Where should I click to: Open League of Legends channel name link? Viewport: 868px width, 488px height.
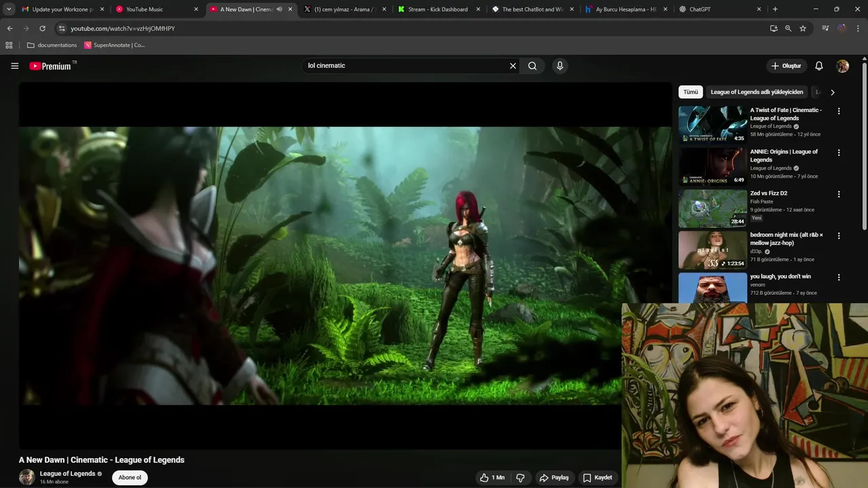[x=67, y=474]
